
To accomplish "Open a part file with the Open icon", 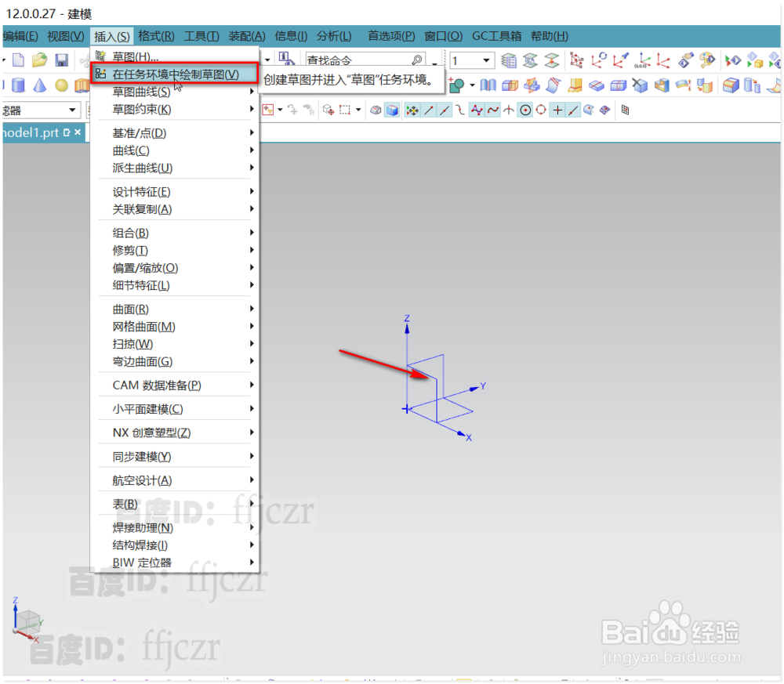I will pos(39,59).
